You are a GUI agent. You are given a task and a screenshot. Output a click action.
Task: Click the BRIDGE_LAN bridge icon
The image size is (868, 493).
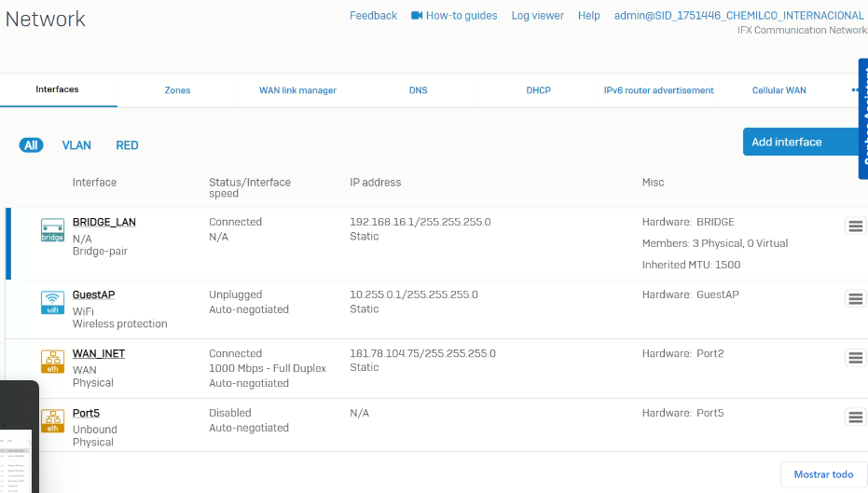pos(52,230)
